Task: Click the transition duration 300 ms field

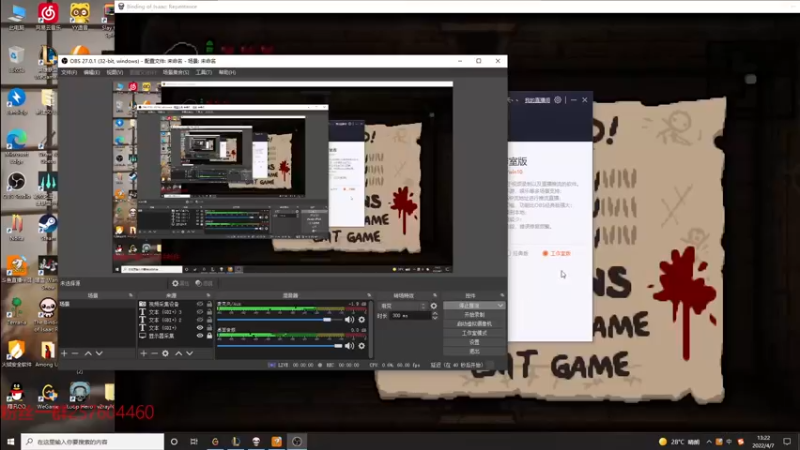Action: click(x=410, y=316)
